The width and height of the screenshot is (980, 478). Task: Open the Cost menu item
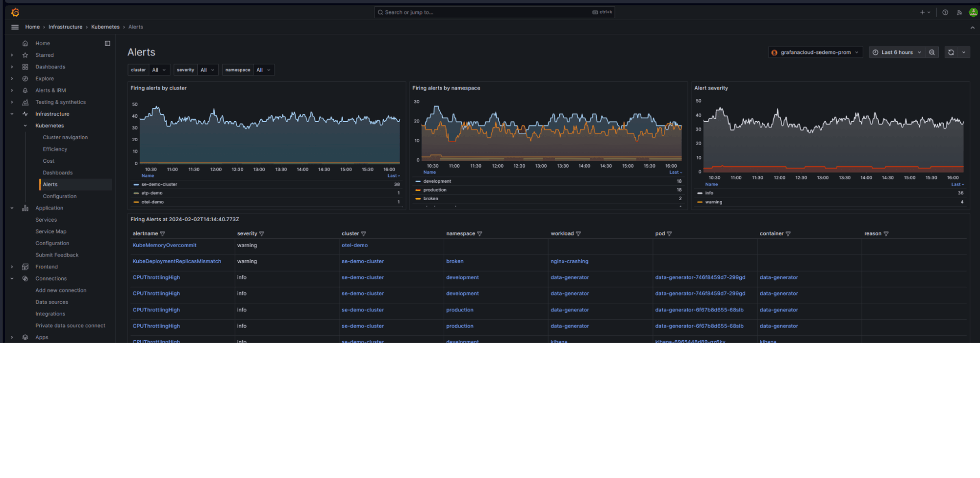tap(49, 161)
